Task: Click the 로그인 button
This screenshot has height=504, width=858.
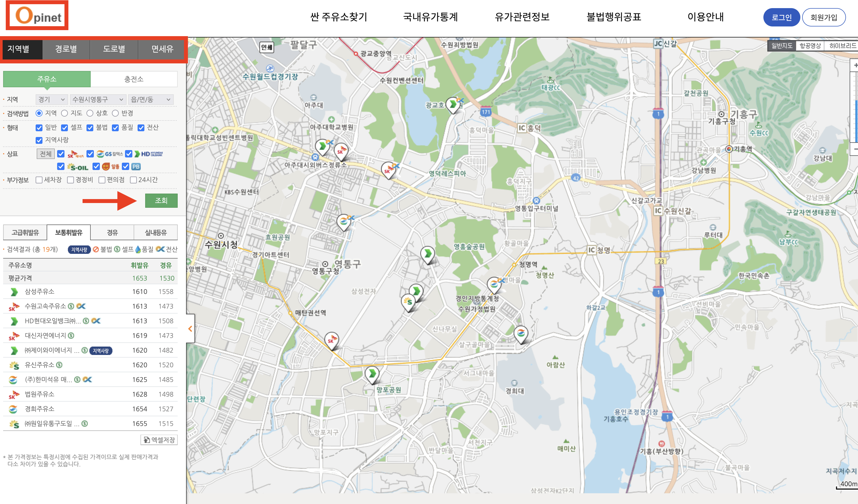Action: click(x=781, y=17)
